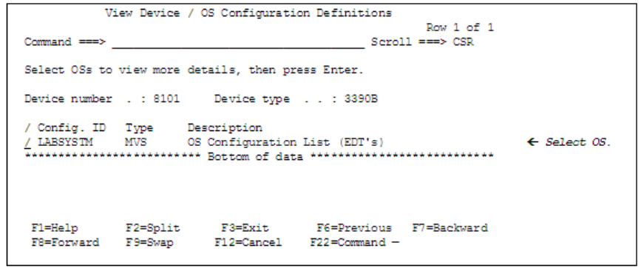This screenshot has width=644, height=274.
Task: Click F7=Backward function key
Action: click(x=450, y=228)
